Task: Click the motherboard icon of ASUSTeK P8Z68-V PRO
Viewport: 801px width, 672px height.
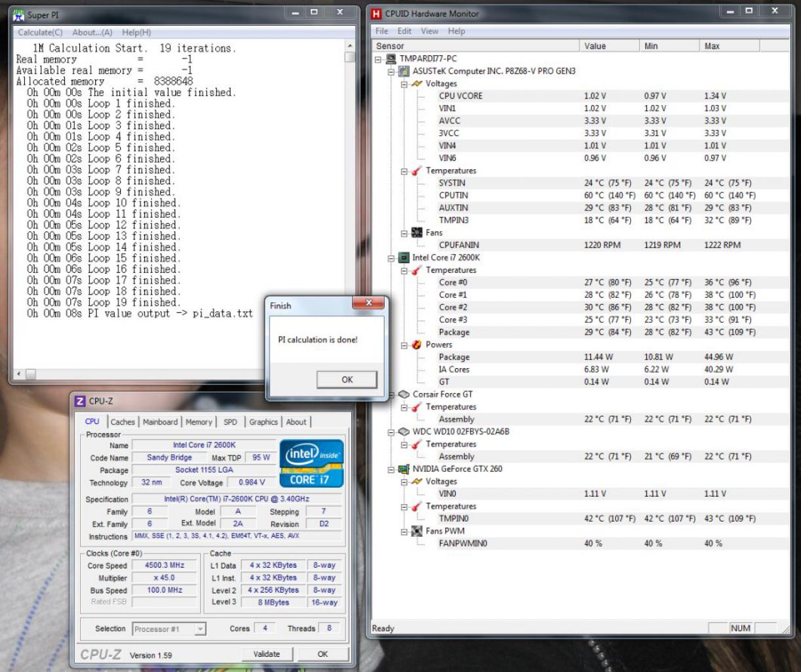Action: [404, 71]
